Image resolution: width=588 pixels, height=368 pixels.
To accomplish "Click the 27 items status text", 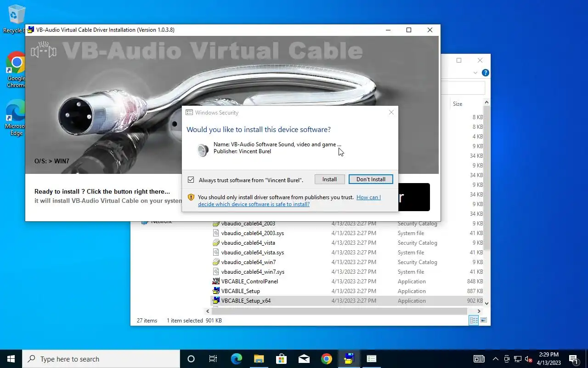I will 147,321.
